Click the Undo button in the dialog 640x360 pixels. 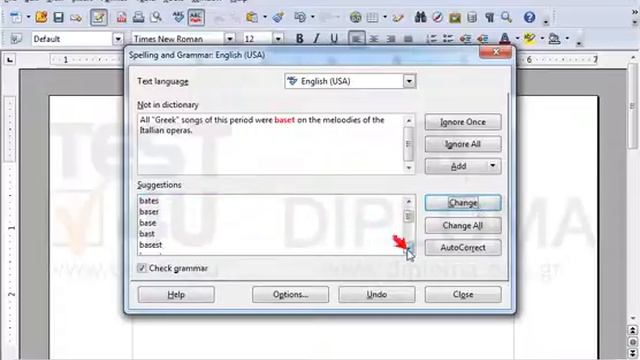point(376,294)
